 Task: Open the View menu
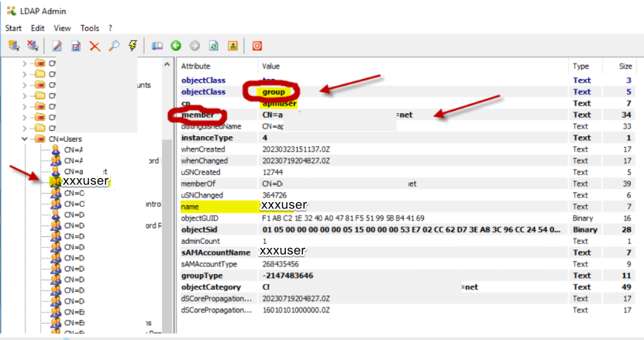pos(63,28)
